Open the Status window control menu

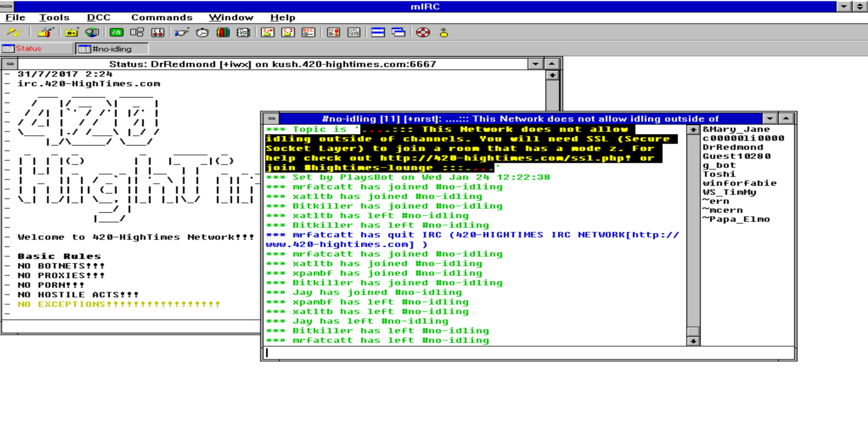point(10,64)
